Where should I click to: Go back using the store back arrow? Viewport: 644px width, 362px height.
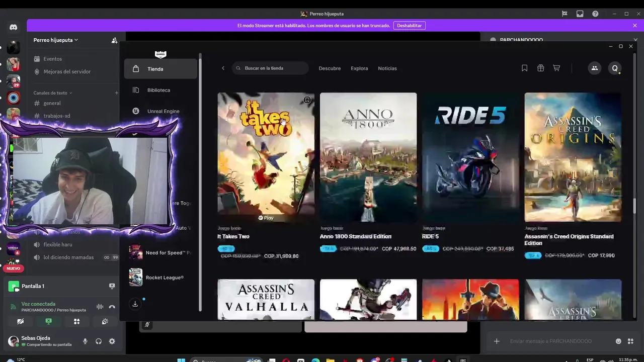tap(223, 68)
